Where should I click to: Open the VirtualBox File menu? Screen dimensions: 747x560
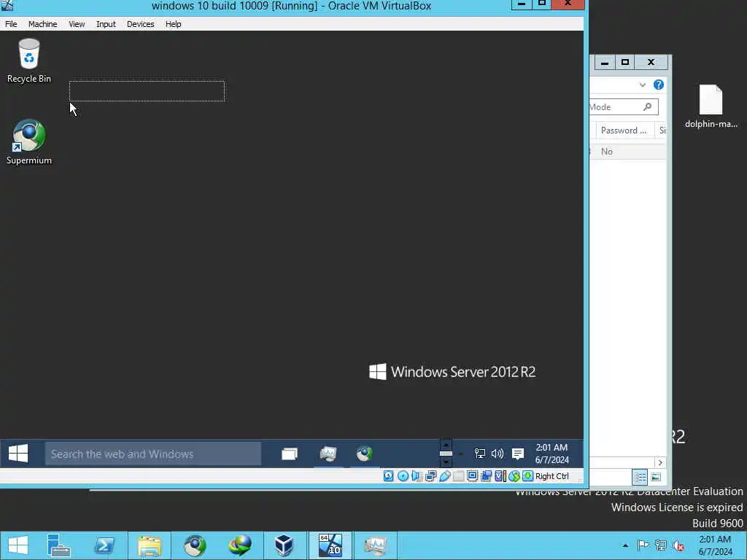tap(11, 24)
